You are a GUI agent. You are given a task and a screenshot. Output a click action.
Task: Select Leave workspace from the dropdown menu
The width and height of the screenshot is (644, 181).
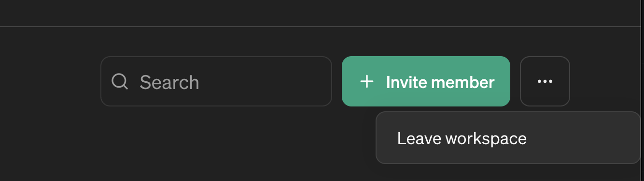pyautogui.click(x=508, y=138)
